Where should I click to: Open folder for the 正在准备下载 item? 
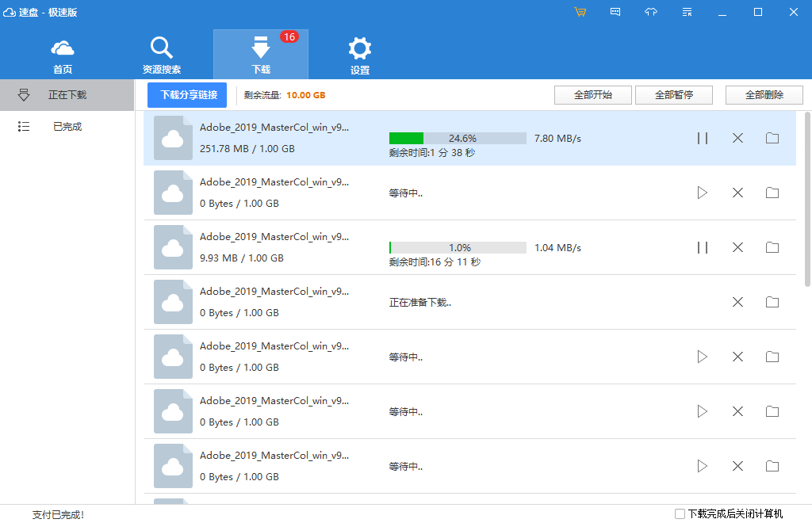tap(772, 302)
